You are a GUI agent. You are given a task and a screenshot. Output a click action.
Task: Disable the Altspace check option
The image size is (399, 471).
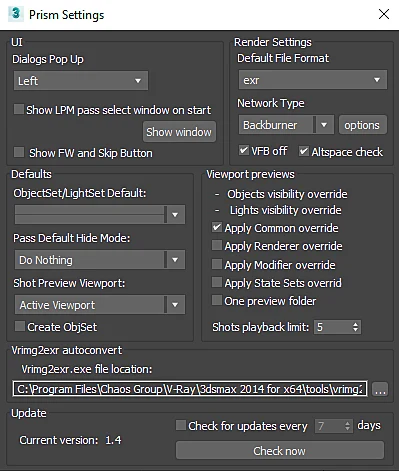(303, 151)
